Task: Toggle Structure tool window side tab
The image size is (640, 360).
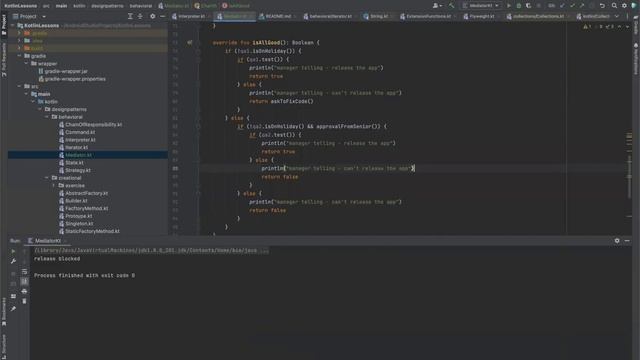Action: pos(4,346)
